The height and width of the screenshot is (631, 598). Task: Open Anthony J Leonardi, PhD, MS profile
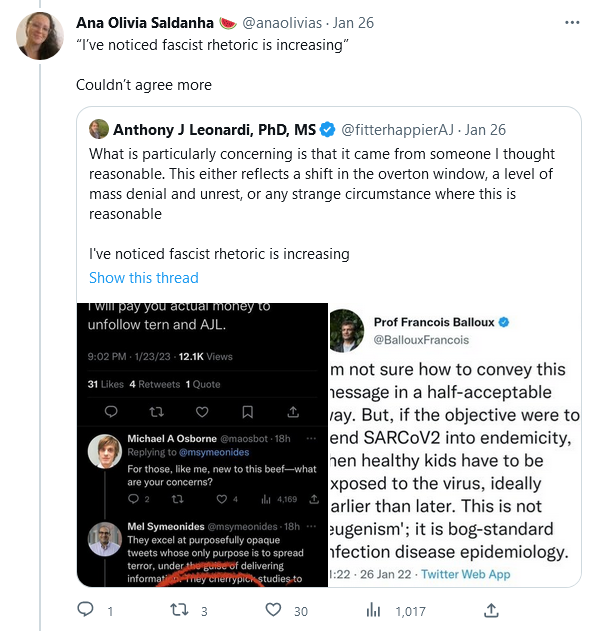(x=214, y=130)
